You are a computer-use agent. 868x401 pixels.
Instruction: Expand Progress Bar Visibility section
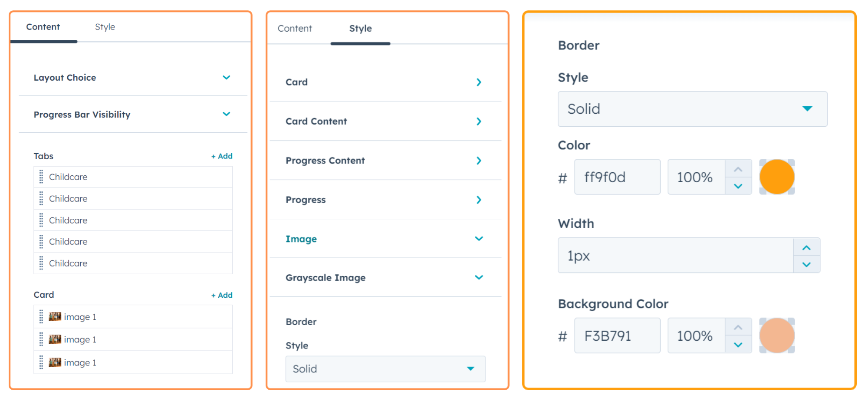tap(226, 114)
